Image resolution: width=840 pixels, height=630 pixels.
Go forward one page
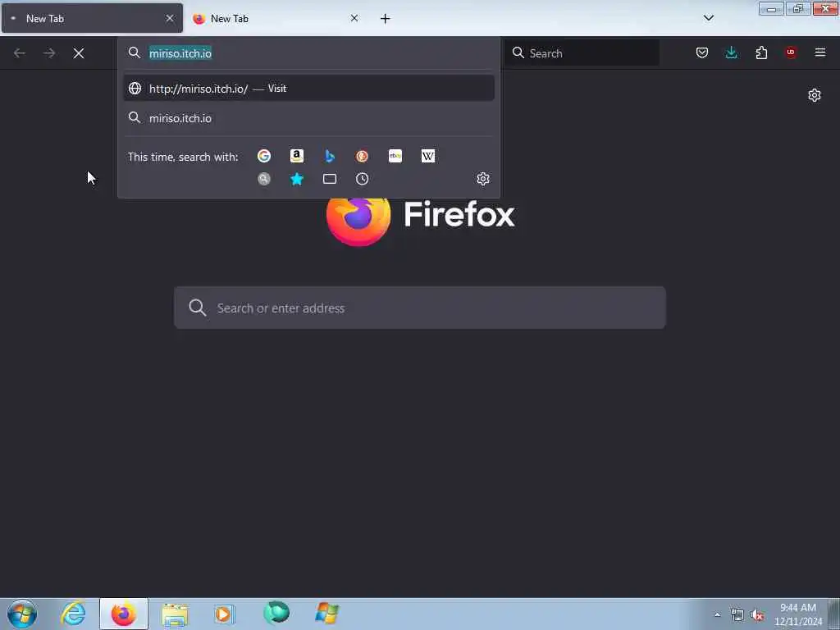(49, 53)
